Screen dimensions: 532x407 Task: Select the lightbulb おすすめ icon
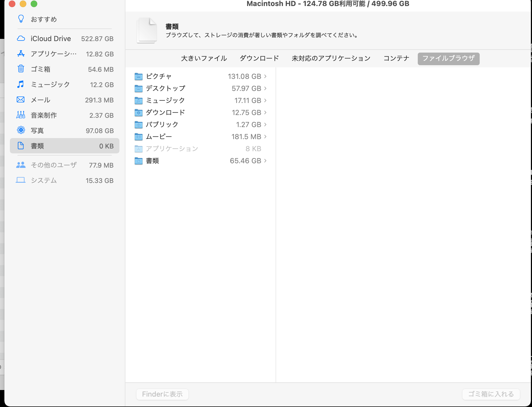[x=21, y=19]
